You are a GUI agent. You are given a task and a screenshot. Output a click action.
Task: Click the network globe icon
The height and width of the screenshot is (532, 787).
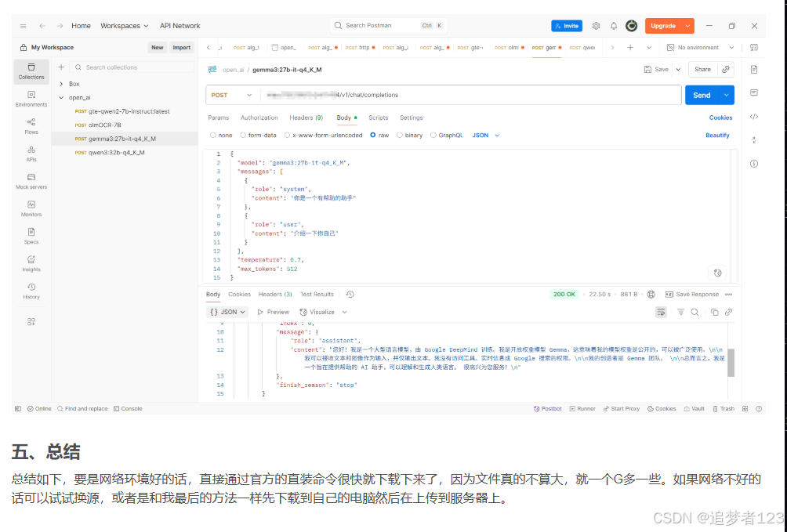pyautogui.click(x=651, y=294)
